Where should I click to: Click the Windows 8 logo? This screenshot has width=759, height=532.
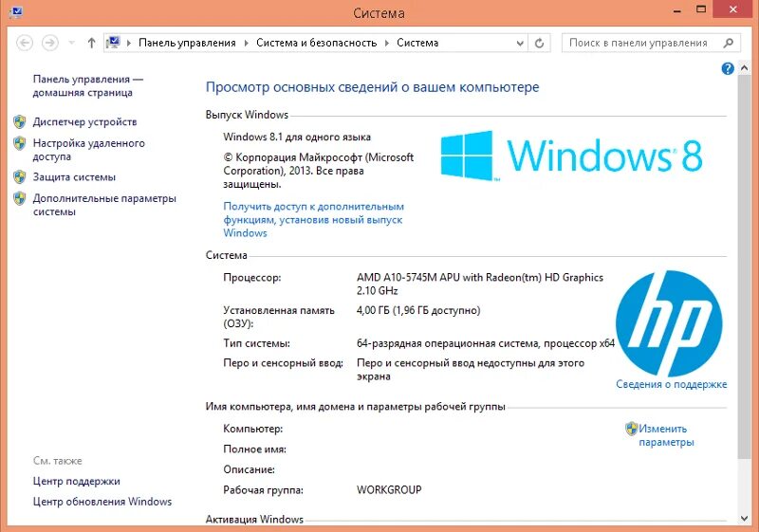[571, 156]
